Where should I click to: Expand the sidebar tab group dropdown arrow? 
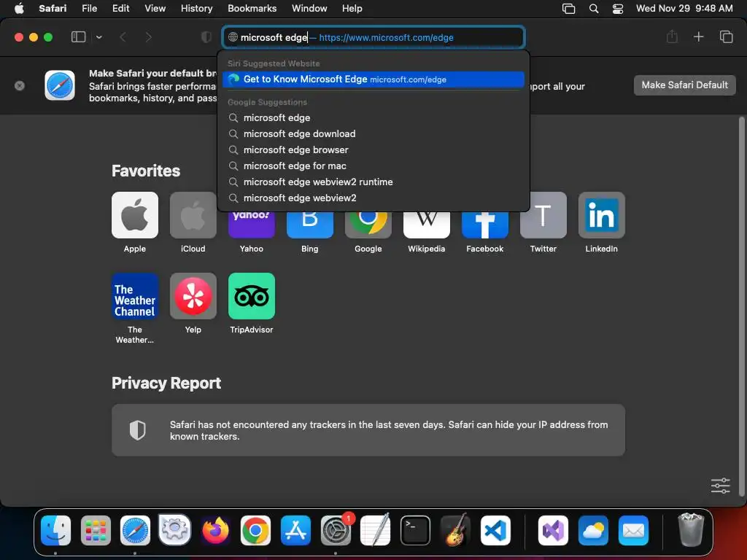tap(99, 37)
